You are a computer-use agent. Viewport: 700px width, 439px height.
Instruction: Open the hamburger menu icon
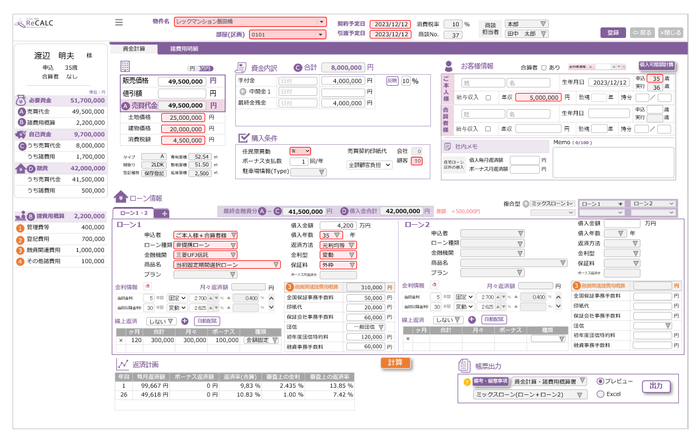[x=120, y=21]
